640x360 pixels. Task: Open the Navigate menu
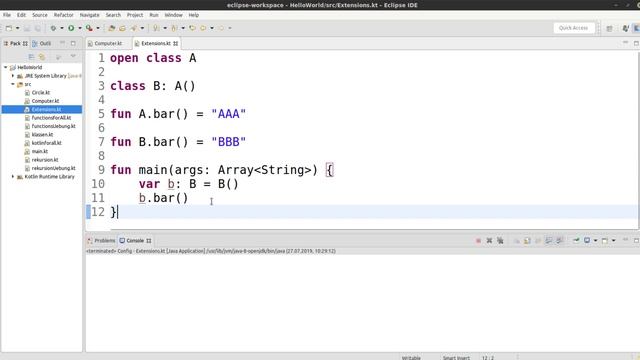tap(89, 15)
